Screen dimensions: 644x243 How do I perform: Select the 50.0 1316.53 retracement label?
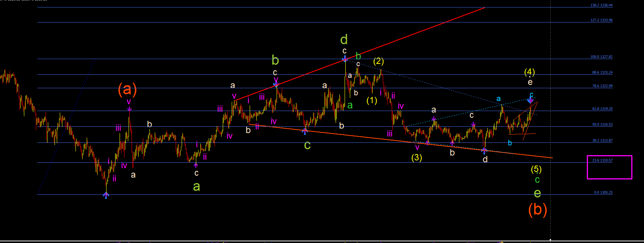tap(602, 124)
